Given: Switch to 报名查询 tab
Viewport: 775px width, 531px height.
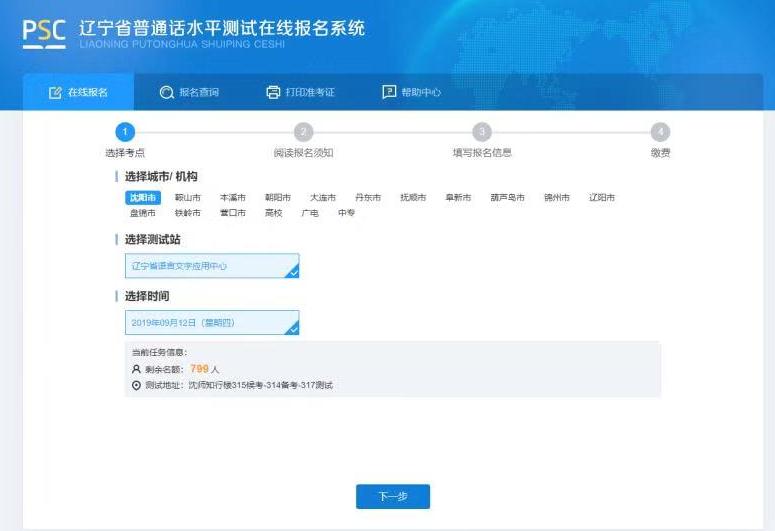Looking at the screenshot, I should pos(198,93).
